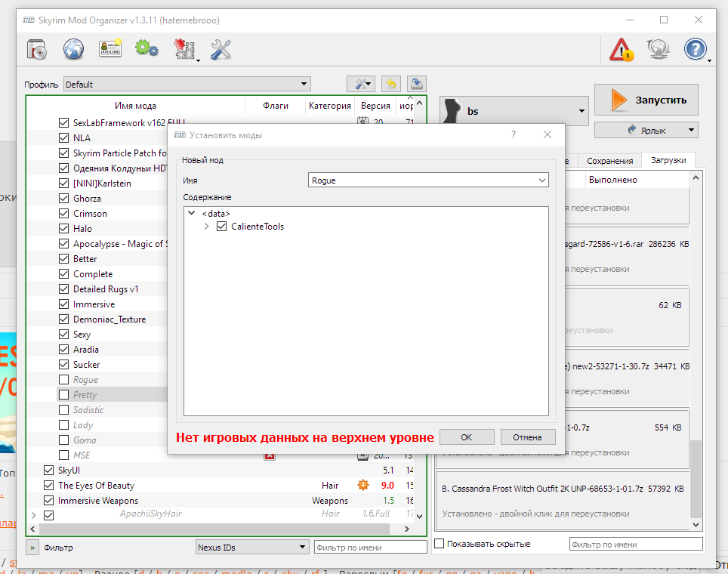The image size is (728, 574).
Task: Uncheck The Eyes Of Beauty mod
Action: [x=49, y=486]
